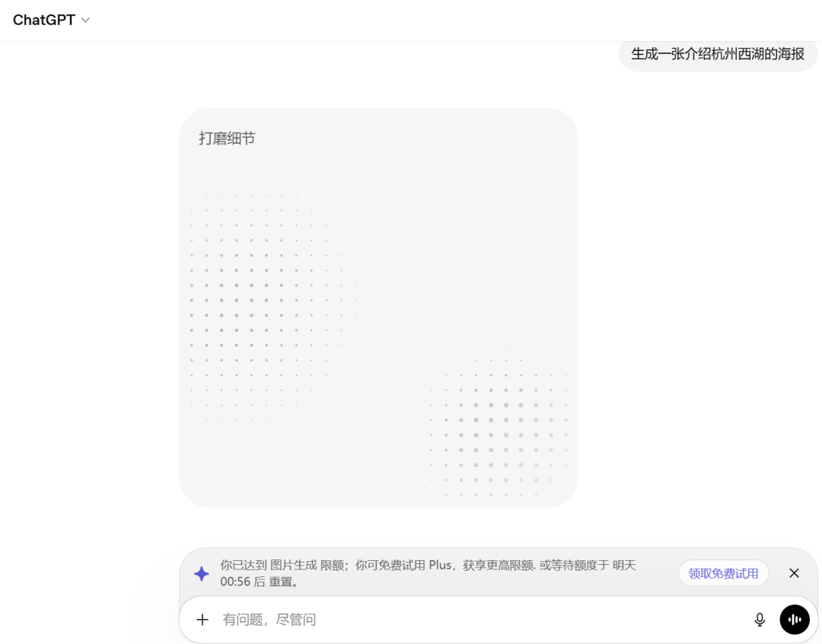Launch voice mode with black waveform button

795,620
